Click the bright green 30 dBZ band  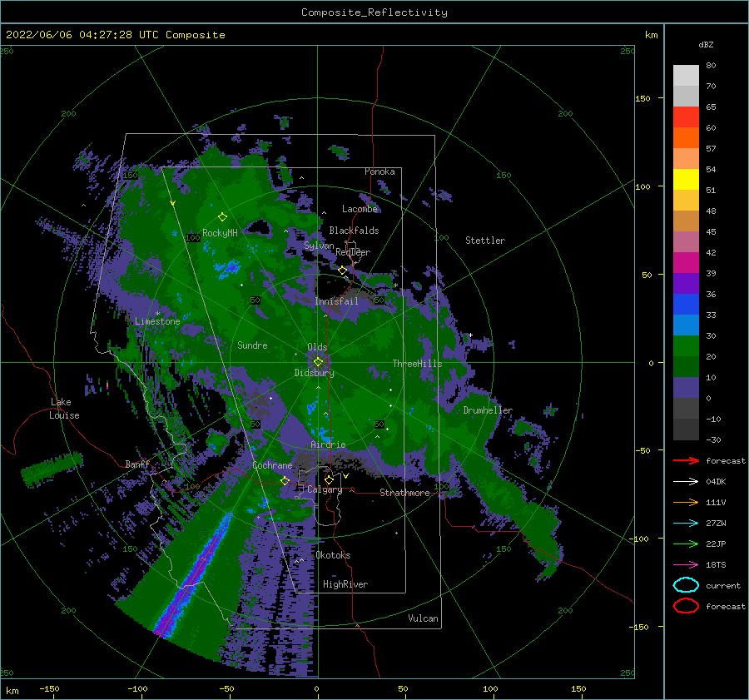point(686,345)
